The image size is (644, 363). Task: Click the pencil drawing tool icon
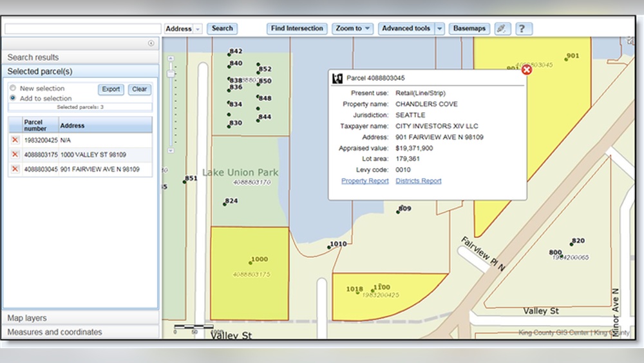(x=501, y=29)
